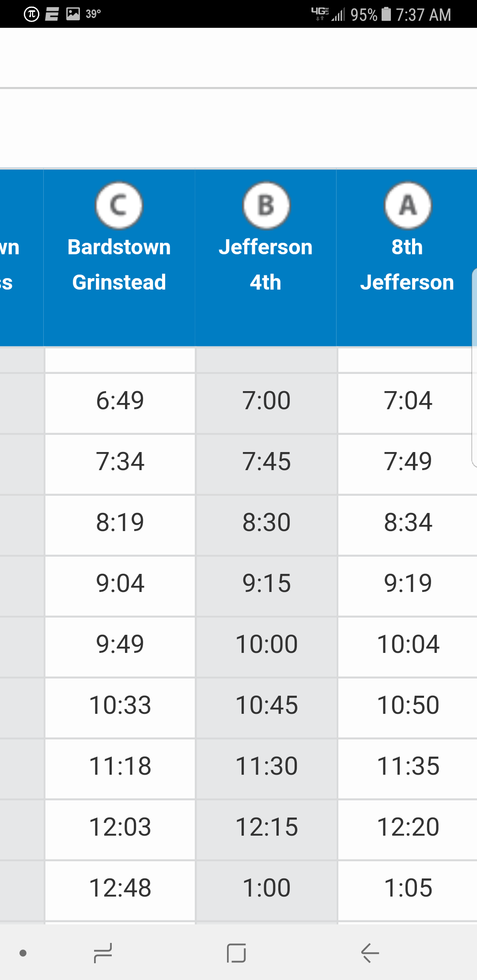Tap the 11:18 Bardstown Grinstead time
Screen dimensions: 477x980
[120, 766]
